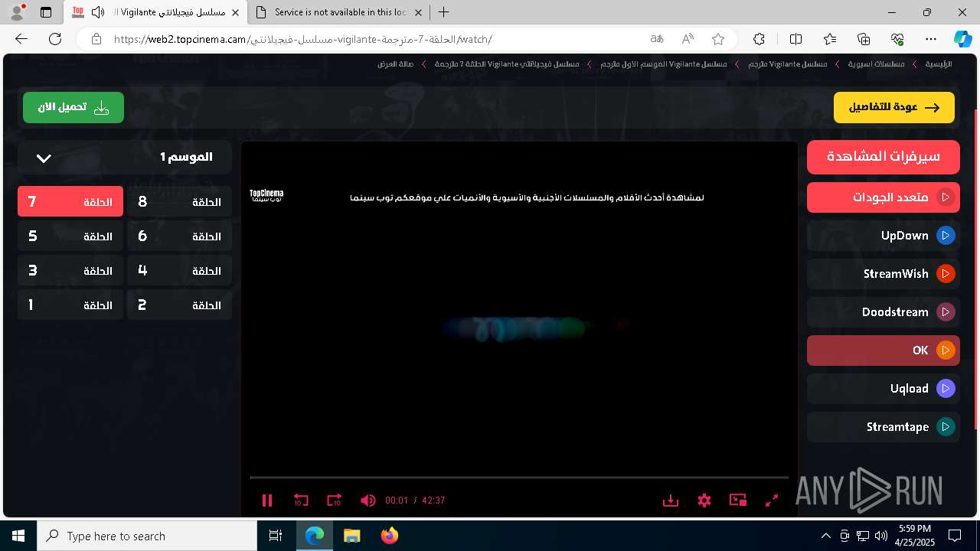Open the home breadcrumb الرئيسية
The height and width of the screenshot is (551, 980).
[939, 64]
